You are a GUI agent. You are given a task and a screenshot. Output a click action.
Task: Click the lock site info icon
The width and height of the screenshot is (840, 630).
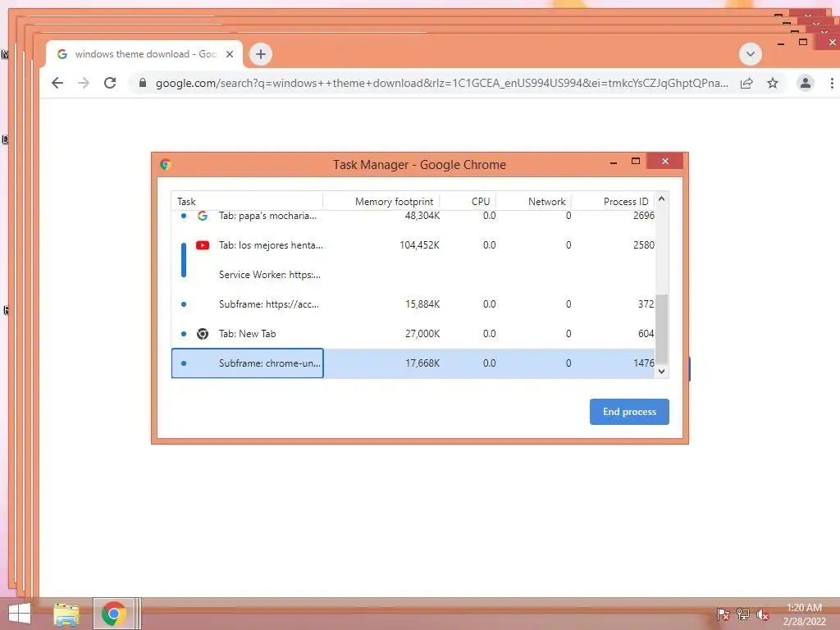click(143, 83)
